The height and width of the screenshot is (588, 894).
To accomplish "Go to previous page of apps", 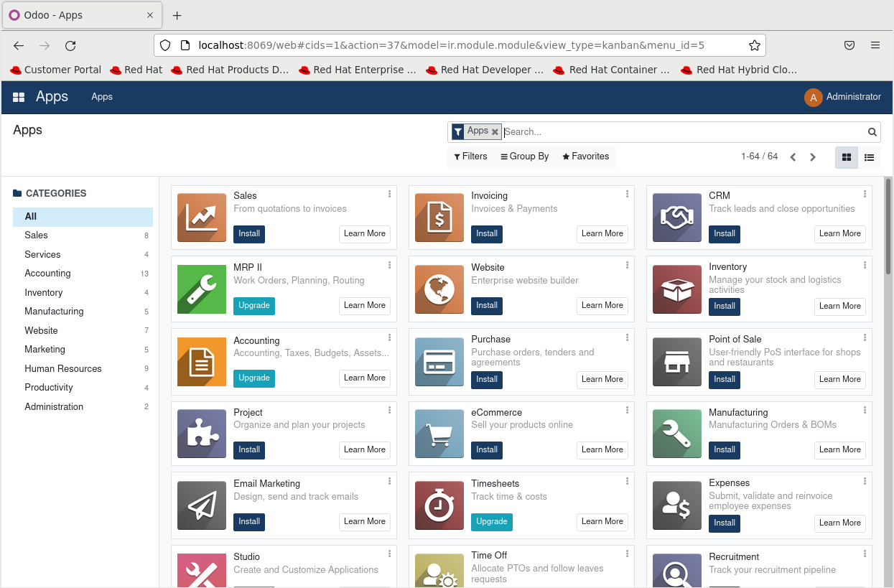I will (x=793, y=157).
